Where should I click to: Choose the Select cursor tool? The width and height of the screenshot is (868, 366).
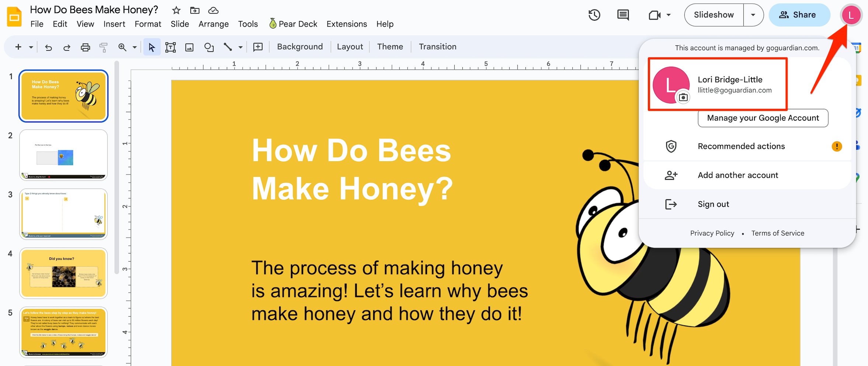pyautogui.click(x=152, y=47)
